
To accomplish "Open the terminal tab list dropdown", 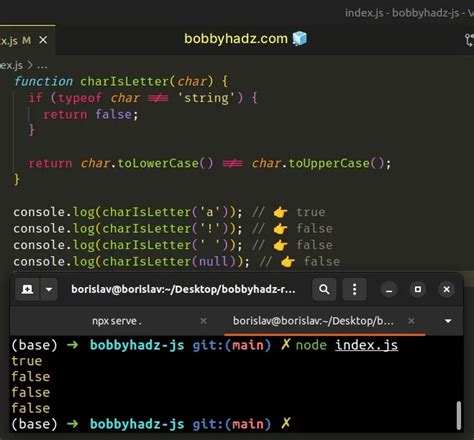I will [x=448, y=321].
